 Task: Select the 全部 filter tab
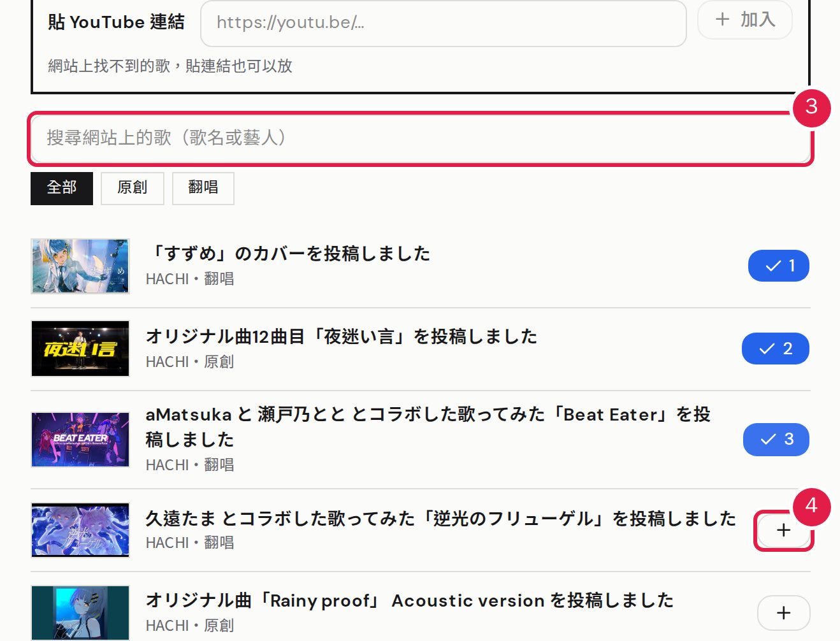[x=62, y=188]
